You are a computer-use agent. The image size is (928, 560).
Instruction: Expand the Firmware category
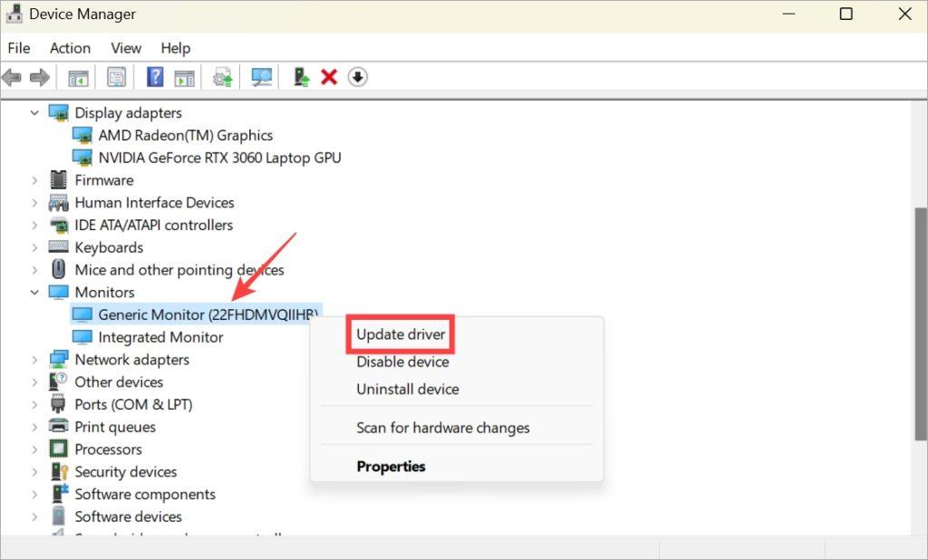[x=35, y=180]
